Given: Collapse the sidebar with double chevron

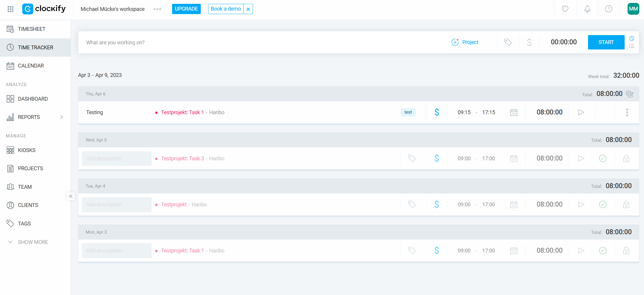Looking at the screenshot, I should 71,196.
